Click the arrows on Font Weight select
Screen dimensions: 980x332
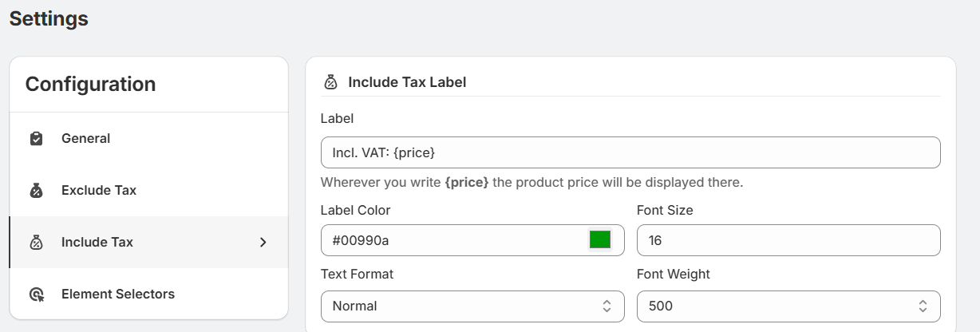coord(923,306)
